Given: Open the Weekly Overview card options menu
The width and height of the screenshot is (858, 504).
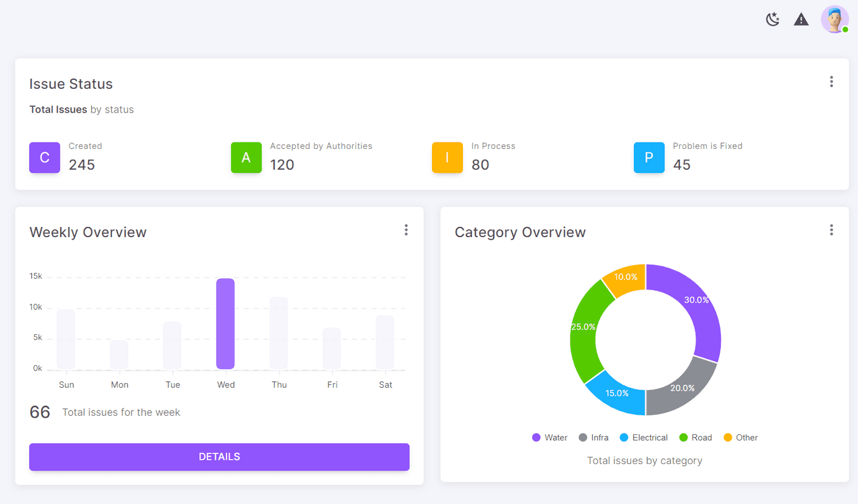Looking at the screenshot, I should pos(406,230).
